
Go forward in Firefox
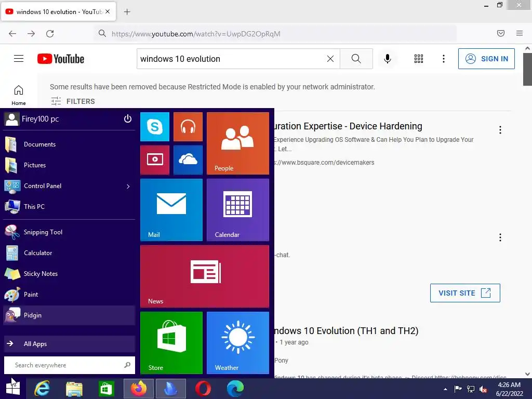coord(31,33)
